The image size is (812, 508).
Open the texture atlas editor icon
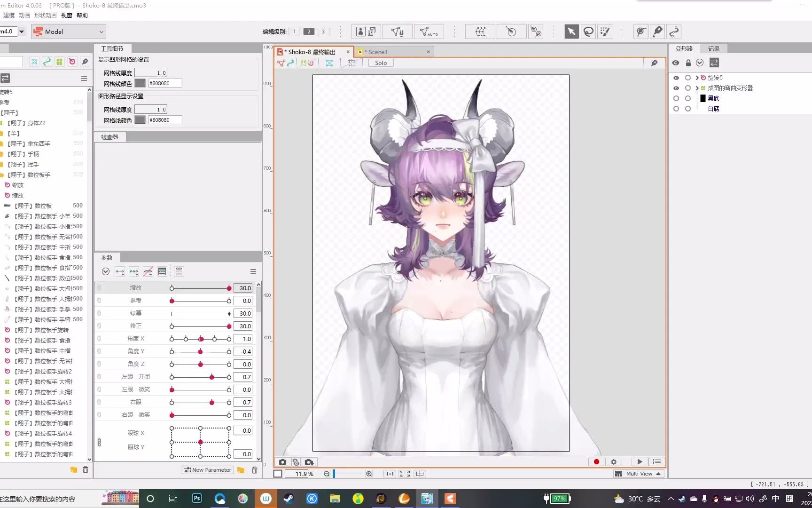(366, 32)
